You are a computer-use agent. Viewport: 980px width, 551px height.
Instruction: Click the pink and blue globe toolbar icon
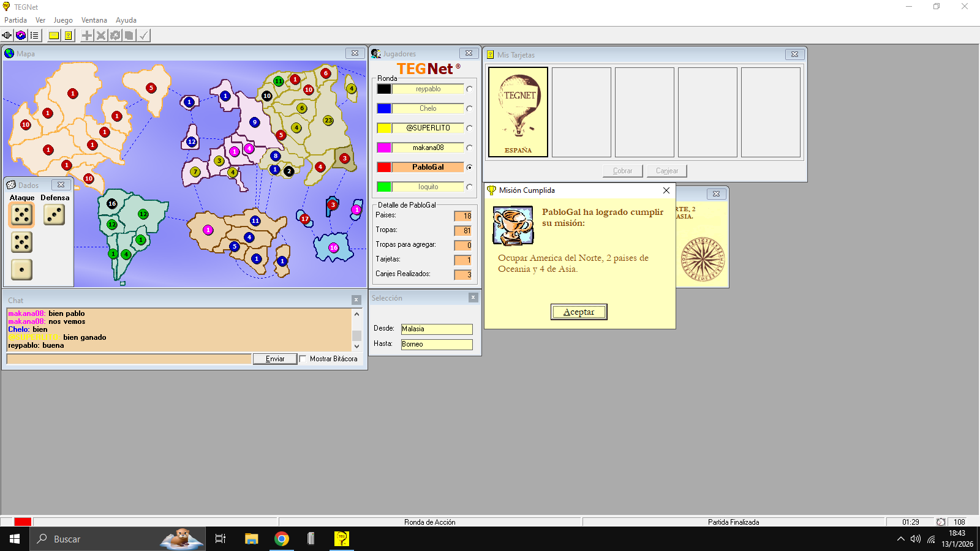(x=21, y=36)
